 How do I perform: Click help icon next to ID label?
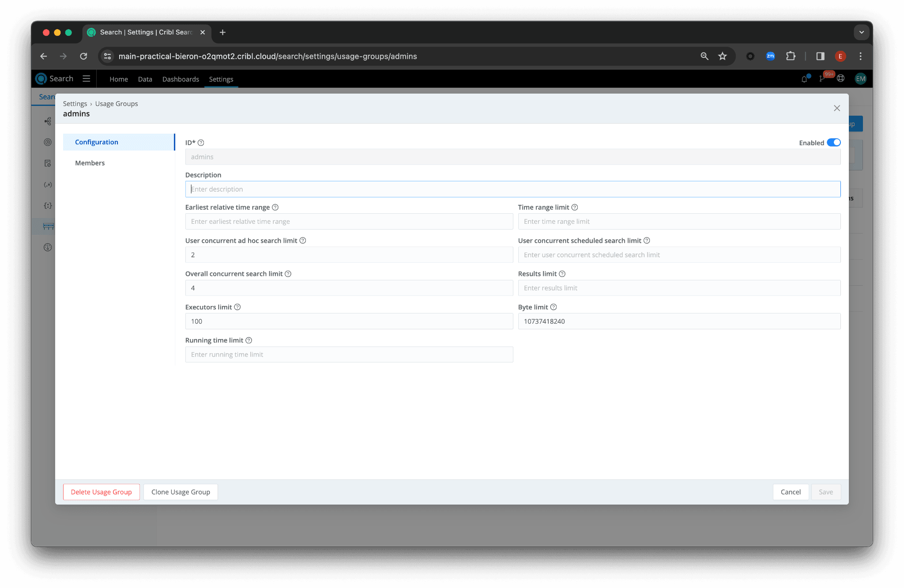point(201,143)
